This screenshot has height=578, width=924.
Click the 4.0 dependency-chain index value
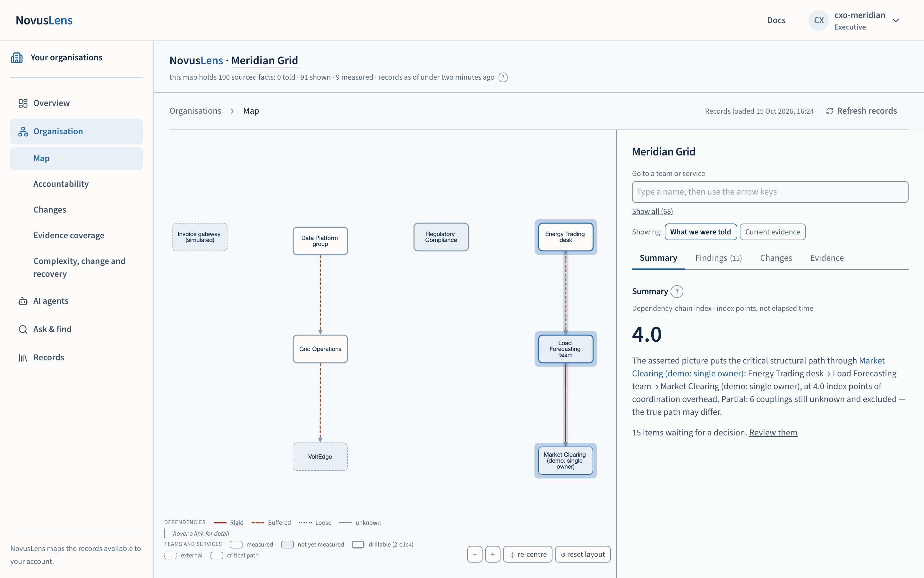pyautogui.click(x=647, y=334)
